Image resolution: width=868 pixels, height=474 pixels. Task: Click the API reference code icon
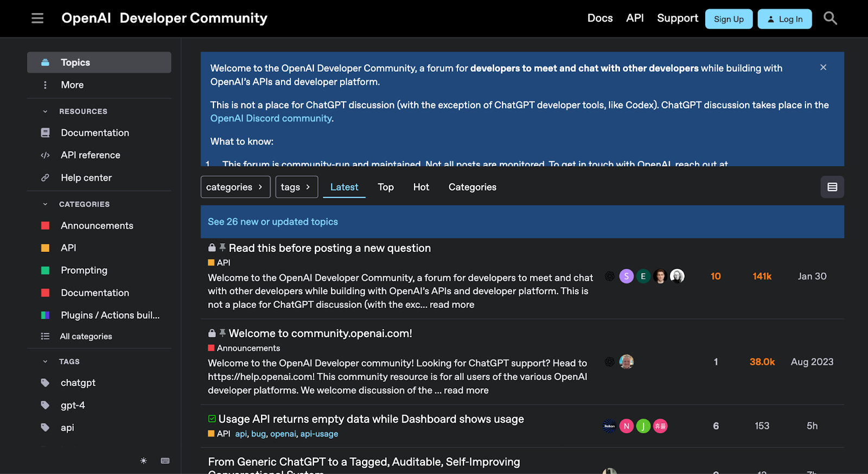[46, 155]
